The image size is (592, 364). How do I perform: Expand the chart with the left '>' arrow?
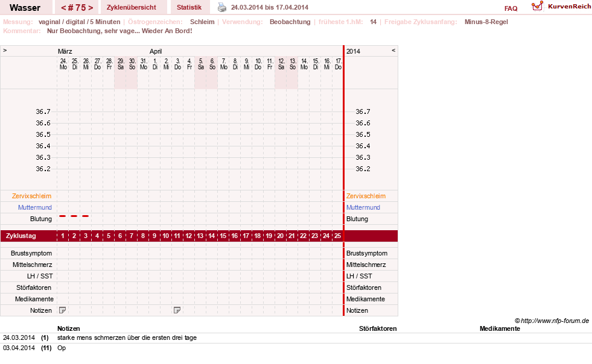point(5,50)
